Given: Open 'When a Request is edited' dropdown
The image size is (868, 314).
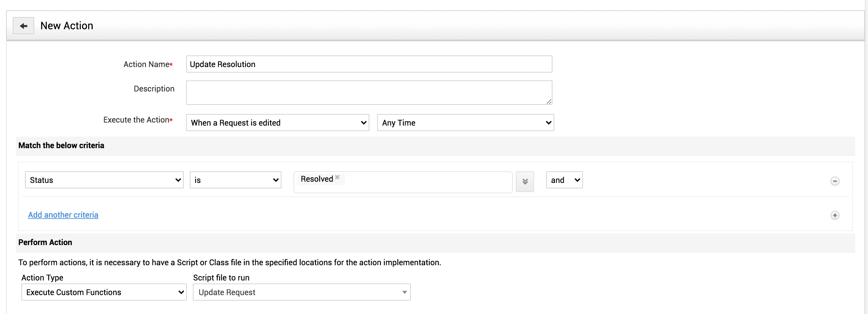Looking at the screenshot, I should tap(277, 123).
